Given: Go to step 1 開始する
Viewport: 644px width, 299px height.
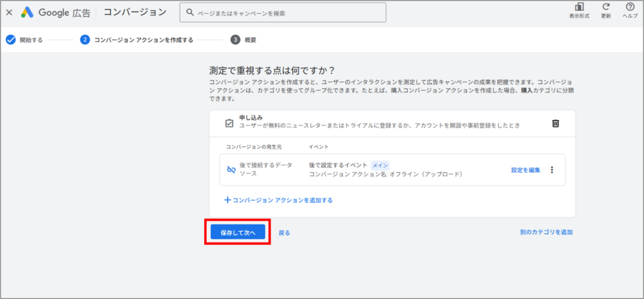Looking at the screenshot, I should (x=24, y=40).
